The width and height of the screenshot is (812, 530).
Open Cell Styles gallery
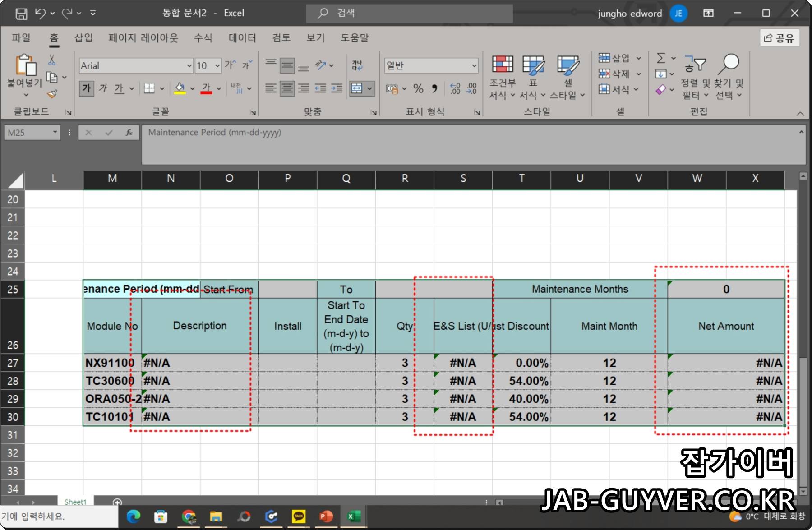tap(567, 77)
